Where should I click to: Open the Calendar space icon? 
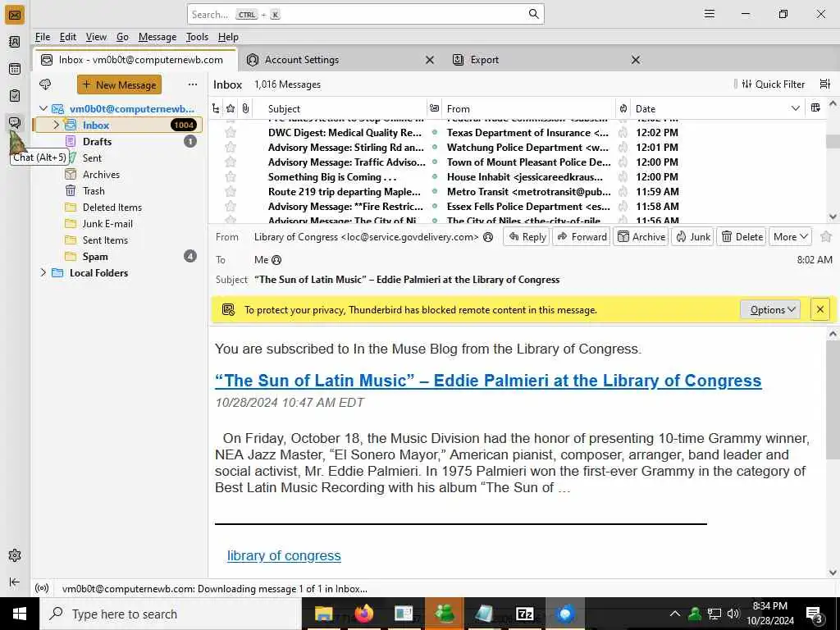(x=15, y=69)
